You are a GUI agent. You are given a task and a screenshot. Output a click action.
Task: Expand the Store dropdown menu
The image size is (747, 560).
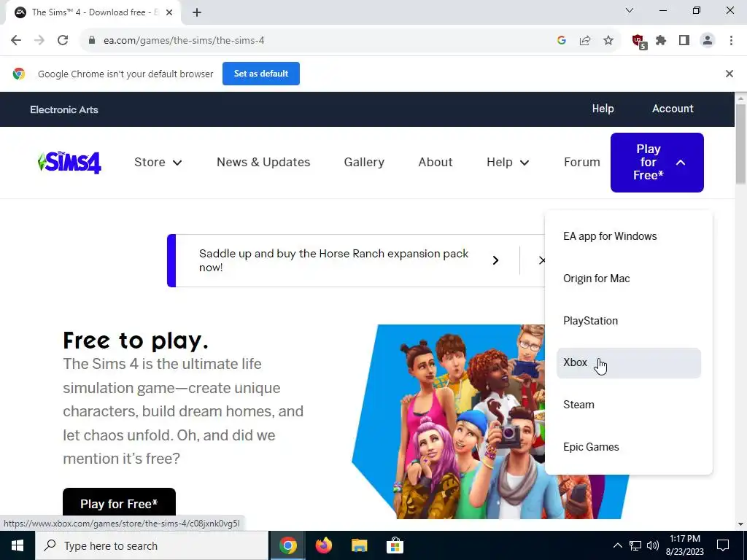coord(158,163)
